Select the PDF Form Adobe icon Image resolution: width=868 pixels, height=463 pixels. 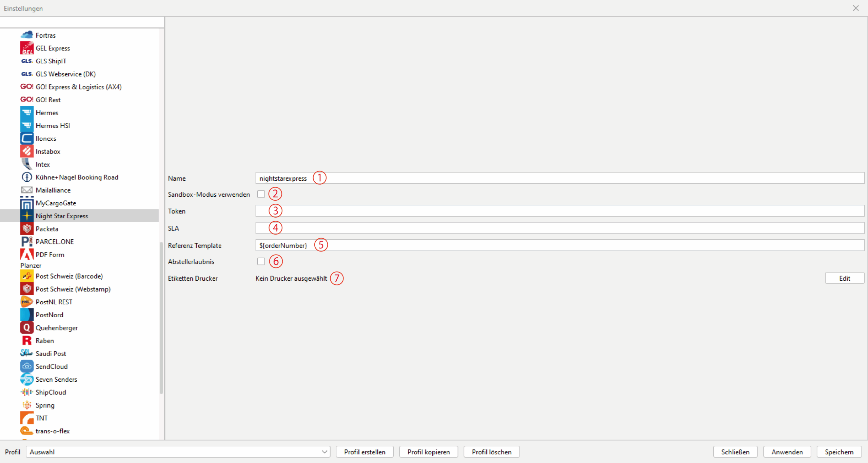pyautogui.click(x=27, y=255)
